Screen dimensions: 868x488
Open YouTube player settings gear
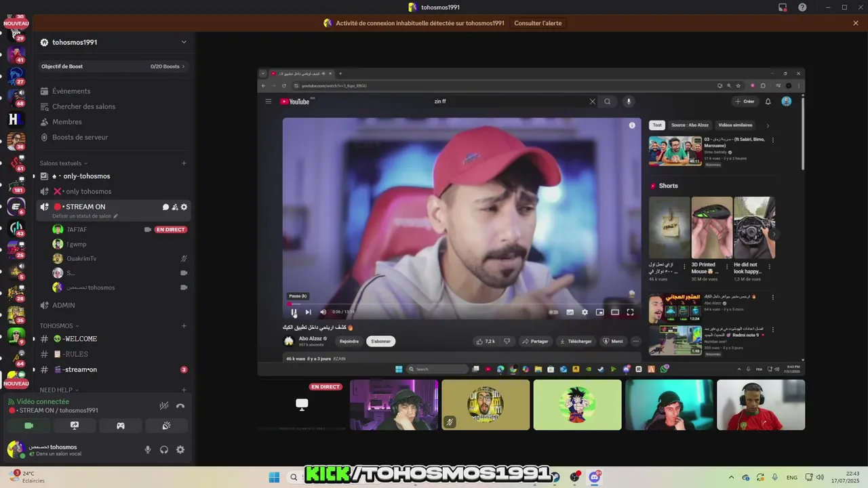pyautogui.click(x=585, y=312)
